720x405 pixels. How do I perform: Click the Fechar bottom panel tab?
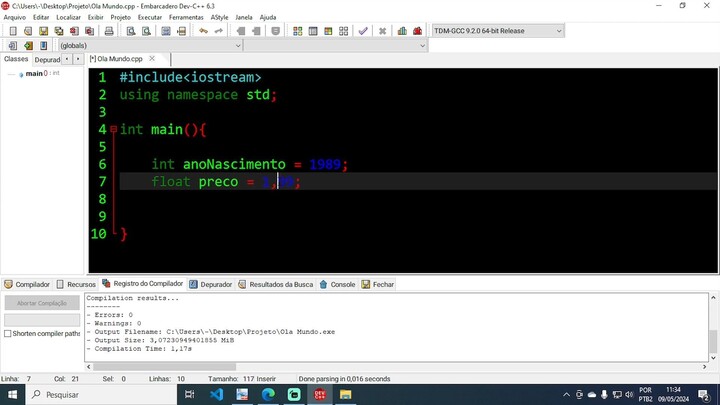pyautogui.click(x=378, y=284)
